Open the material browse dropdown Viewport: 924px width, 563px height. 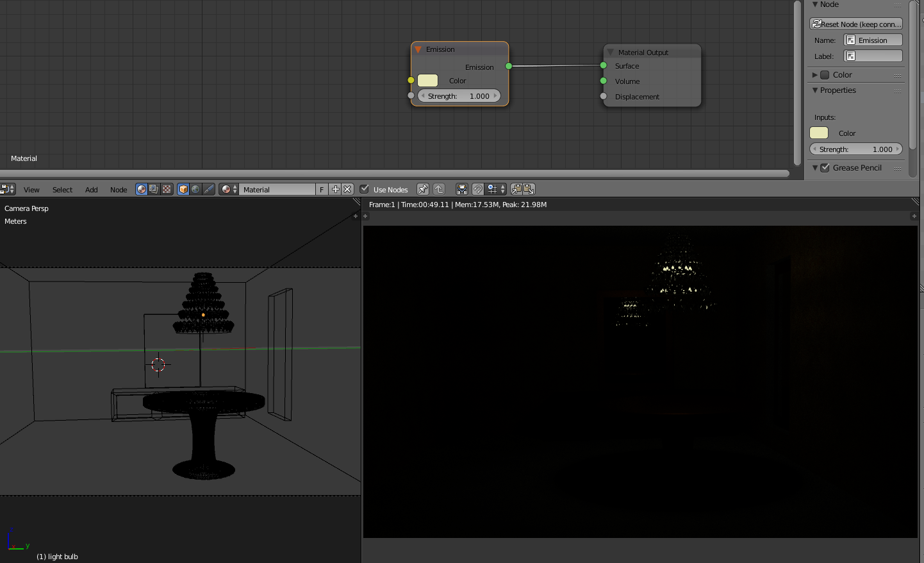[x=229, y=189]
